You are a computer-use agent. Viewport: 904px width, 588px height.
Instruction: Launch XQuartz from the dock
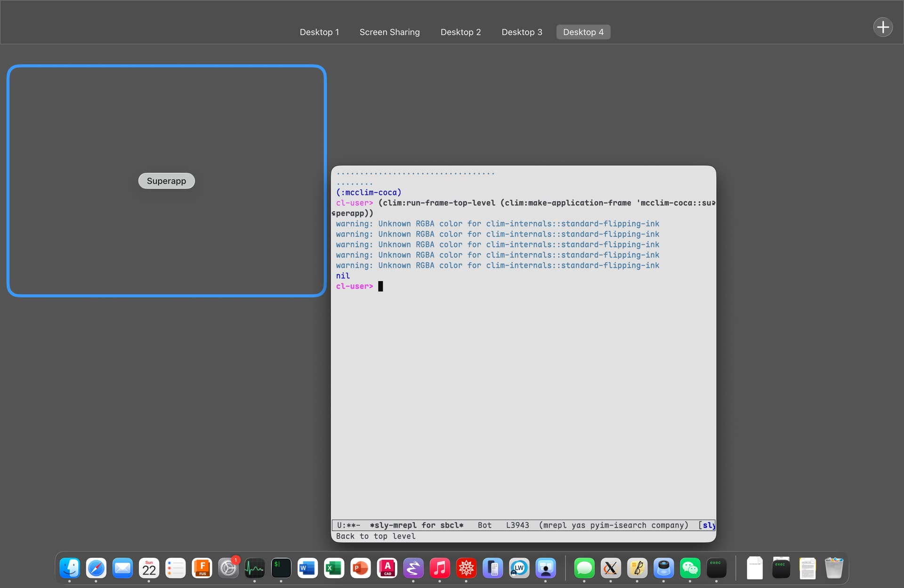point(611,568)
